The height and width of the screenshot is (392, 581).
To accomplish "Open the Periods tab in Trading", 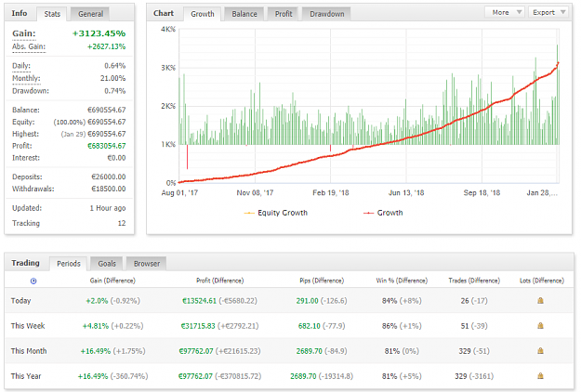I will (x=69, y=264).
